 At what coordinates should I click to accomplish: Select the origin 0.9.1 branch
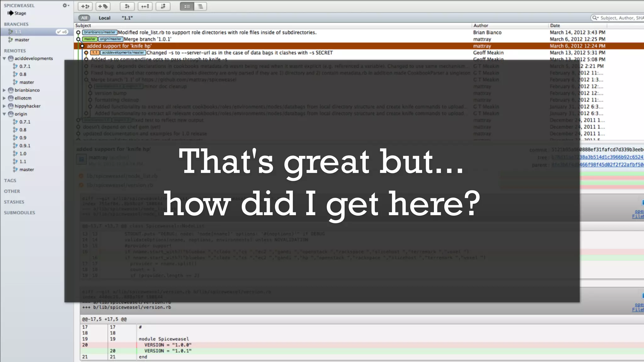pos(25,146)
